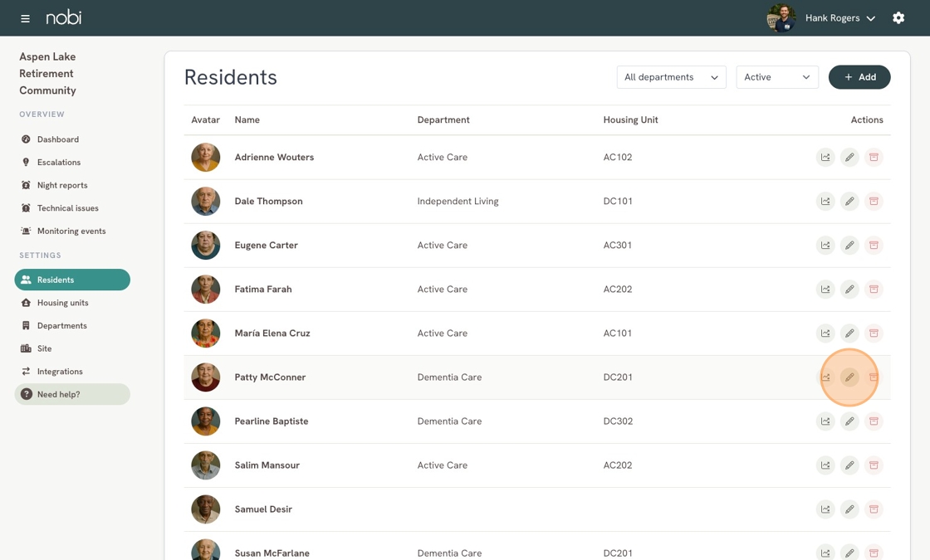Edit Samuel Desir using pencil icon
930x560 pixels.
tap(849, 509)
